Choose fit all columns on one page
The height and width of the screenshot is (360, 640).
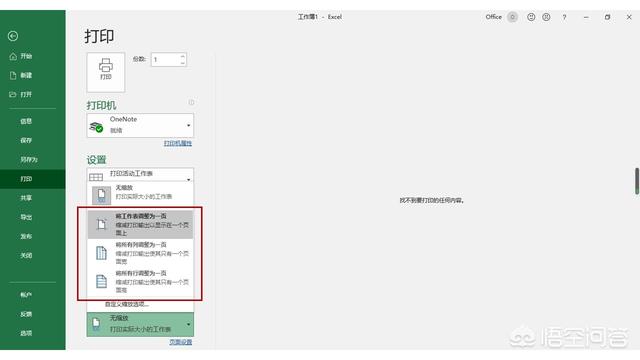(x=140, y=253)
